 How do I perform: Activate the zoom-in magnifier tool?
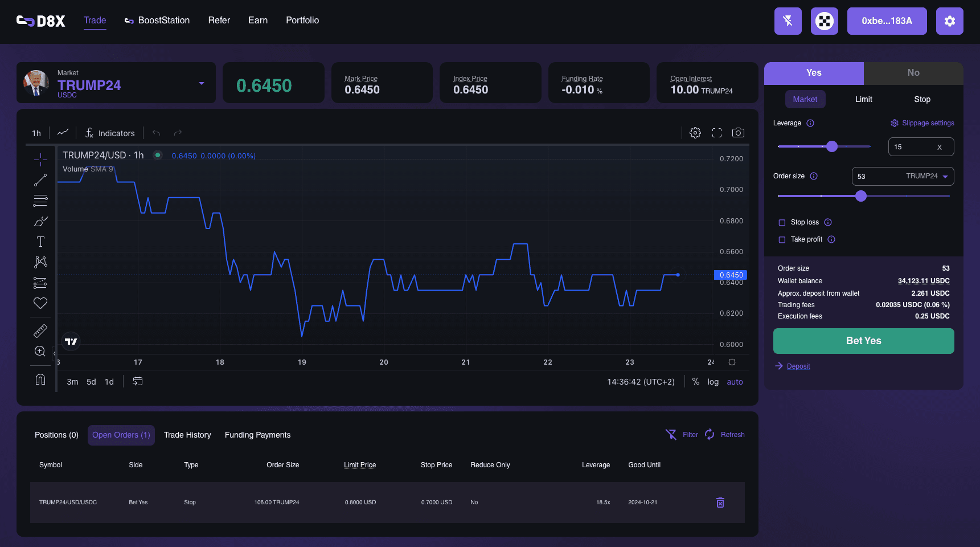40,352
